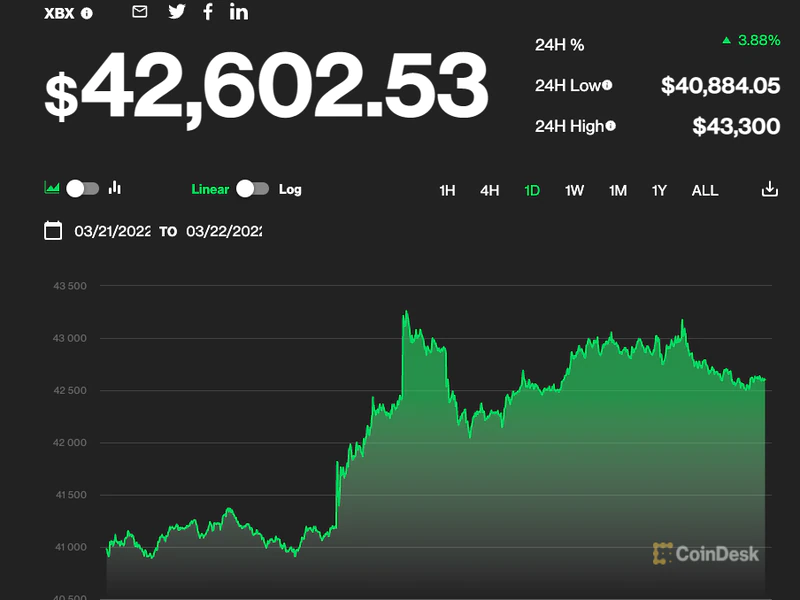Image resolution: width=800 pixels, height=600 pixels.
Task: Select the 1H time range
Action: click(447, 190)
